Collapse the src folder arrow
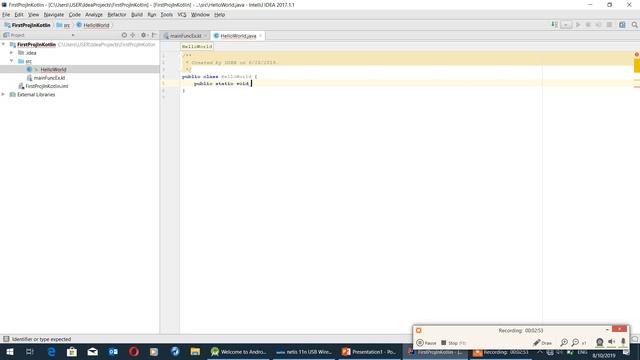Viewport: 640px width, 360px height. point(11,61)
